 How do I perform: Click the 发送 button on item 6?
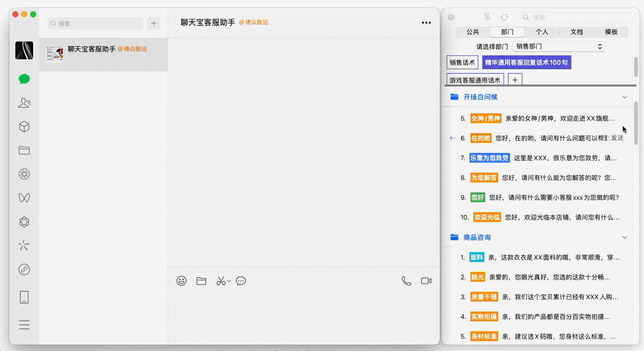point(617,138)
